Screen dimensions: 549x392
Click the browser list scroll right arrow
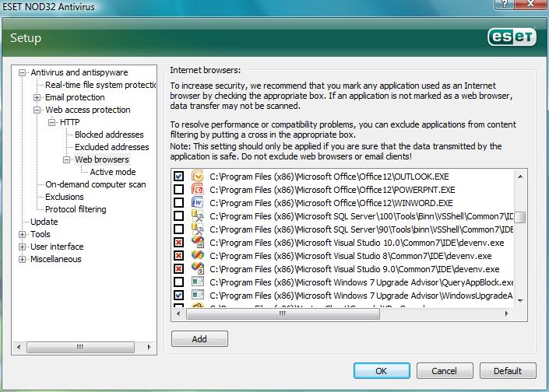click(x=507, y=313)
